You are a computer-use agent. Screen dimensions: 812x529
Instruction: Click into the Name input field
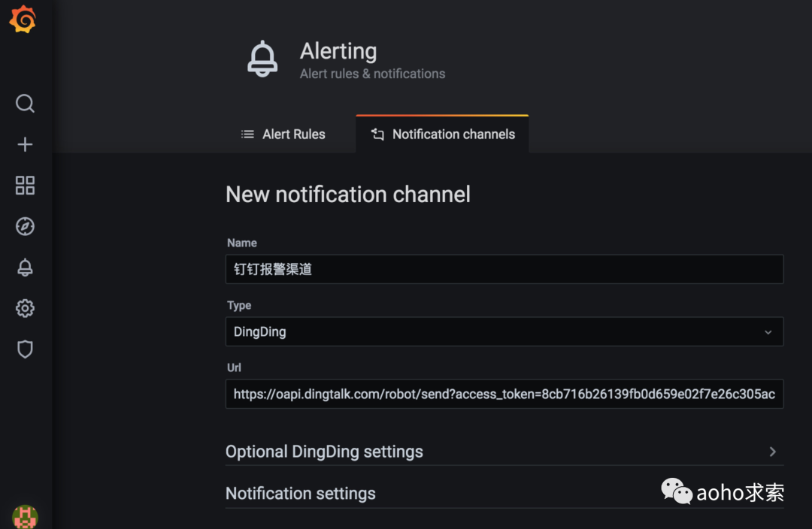(504, 269)
